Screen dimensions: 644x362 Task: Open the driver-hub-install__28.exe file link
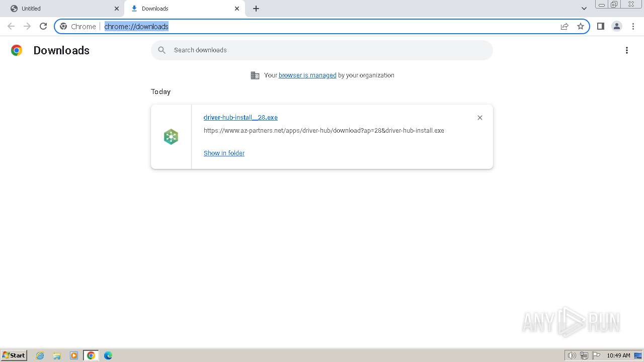pos(240,117)
